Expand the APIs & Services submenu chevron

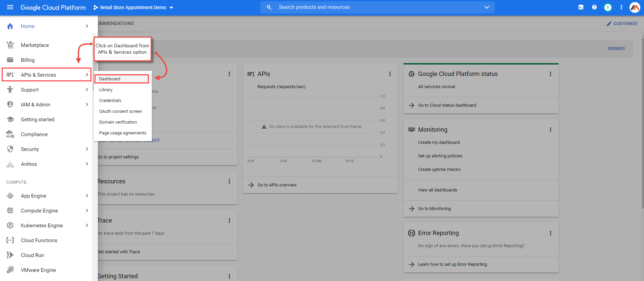click(x=87, y=75)
